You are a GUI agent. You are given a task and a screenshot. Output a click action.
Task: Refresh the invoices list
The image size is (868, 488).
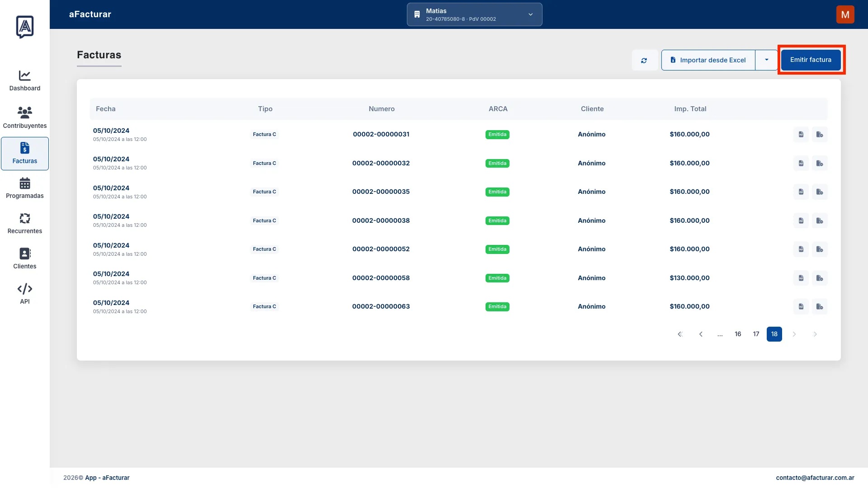tap(644, 60)
